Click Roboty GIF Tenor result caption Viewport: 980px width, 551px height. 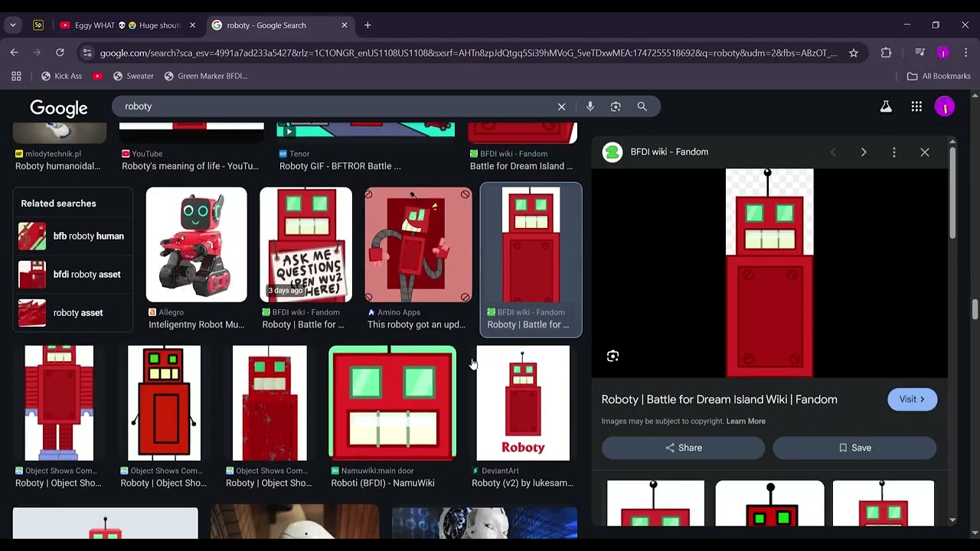click(340, 166)
